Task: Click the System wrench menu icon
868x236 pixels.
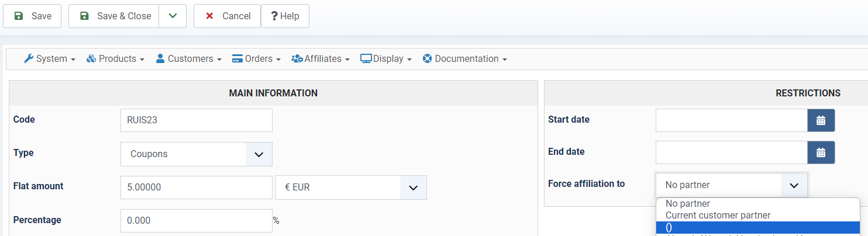Action: click(x=29, y=59)
